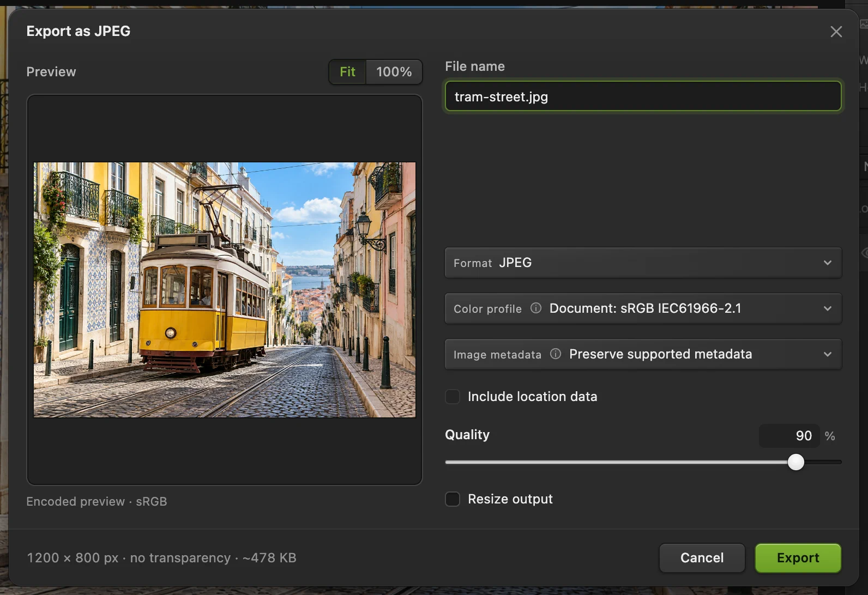The width and height of the screenshot is (868, 595).
Task: Click the File name input field
Action: tap(643, 96)
